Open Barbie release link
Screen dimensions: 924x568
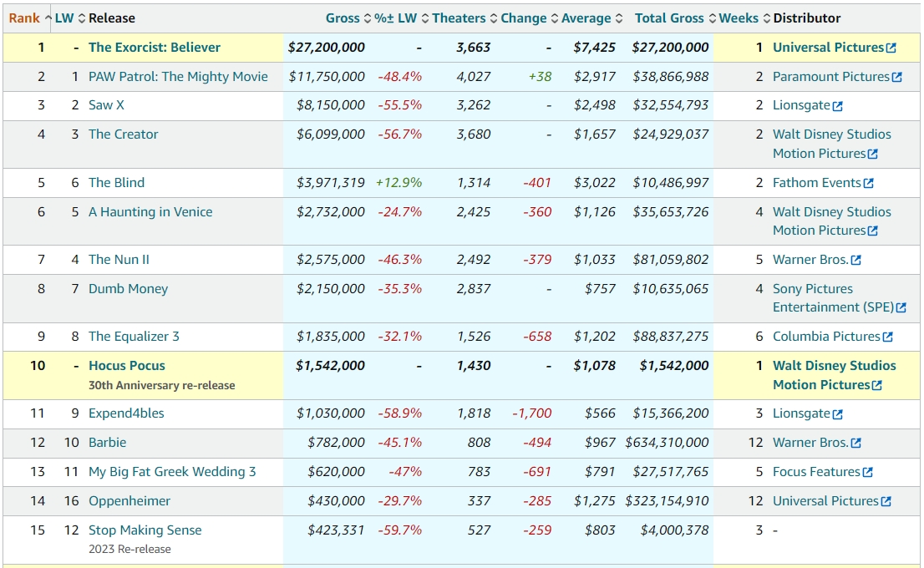click(107, 443)
